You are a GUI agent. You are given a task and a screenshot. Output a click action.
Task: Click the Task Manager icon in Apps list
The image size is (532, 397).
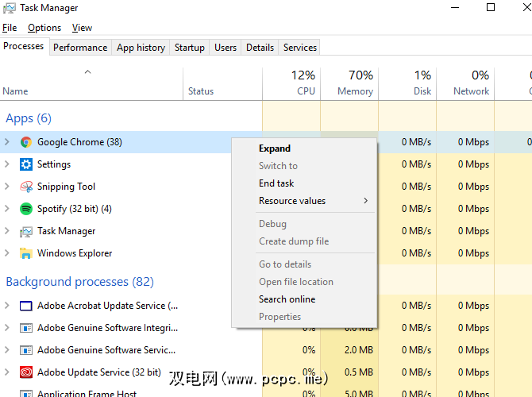point(26,231)
